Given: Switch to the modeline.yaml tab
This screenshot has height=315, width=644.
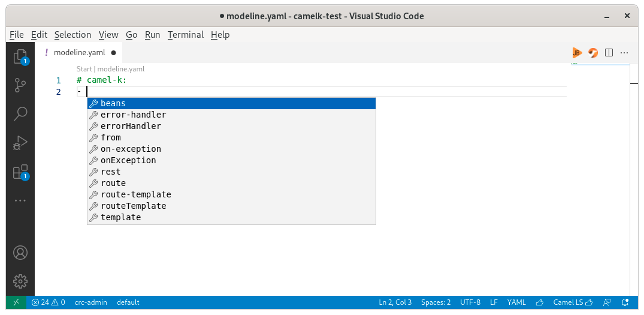Looking at the screenshot, I should coord(79,52).
